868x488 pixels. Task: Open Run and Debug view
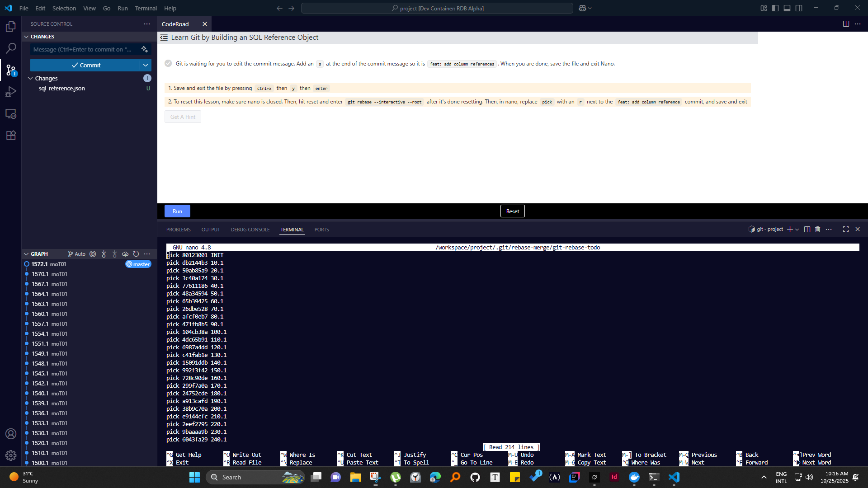[11, 92]
